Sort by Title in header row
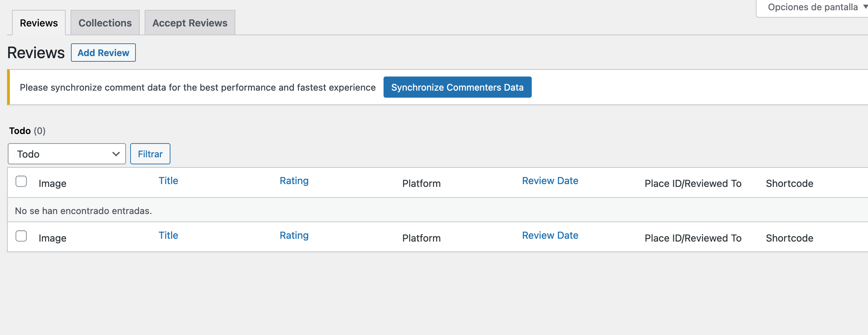868x335 pixels. (168, 181)
